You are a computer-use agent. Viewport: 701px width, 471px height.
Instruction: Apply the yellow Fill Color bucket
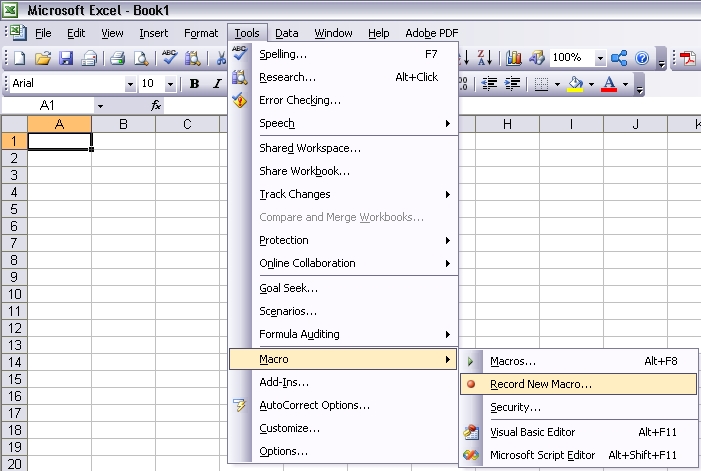coord(575,84)
